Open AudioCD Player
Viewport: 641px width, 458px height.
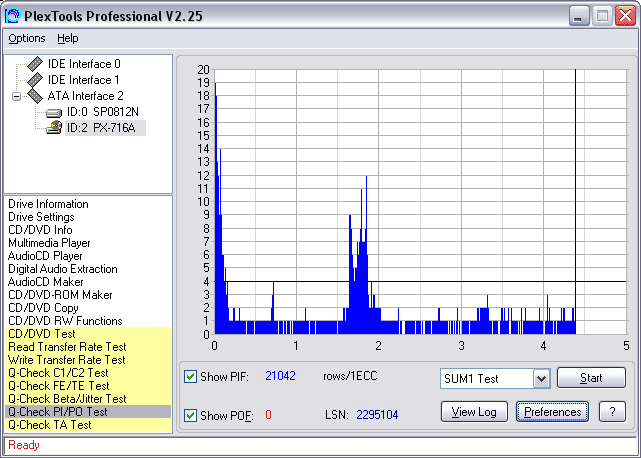click(x=45, y=256)
